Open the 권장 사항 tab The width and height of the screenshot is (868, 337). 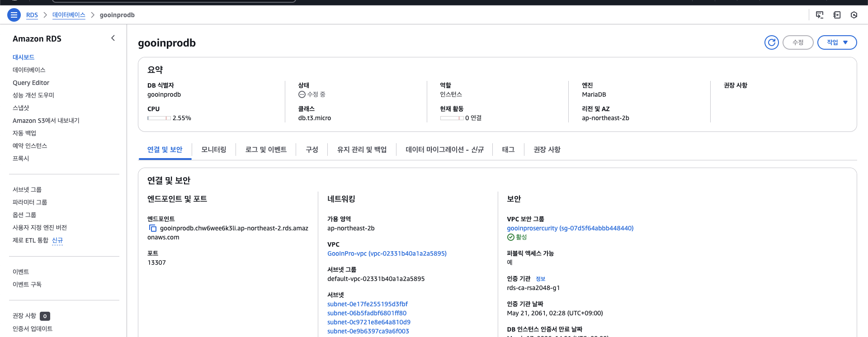tap(547, 150)
